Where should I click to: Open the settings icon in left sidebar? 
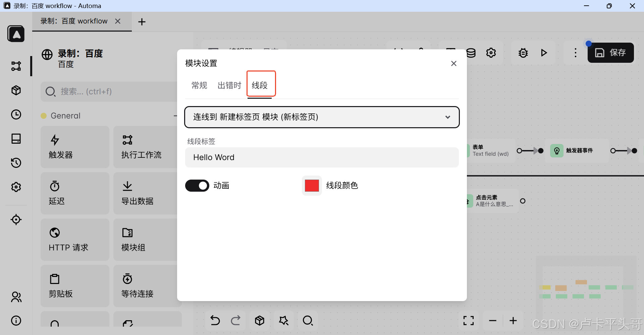16,187
